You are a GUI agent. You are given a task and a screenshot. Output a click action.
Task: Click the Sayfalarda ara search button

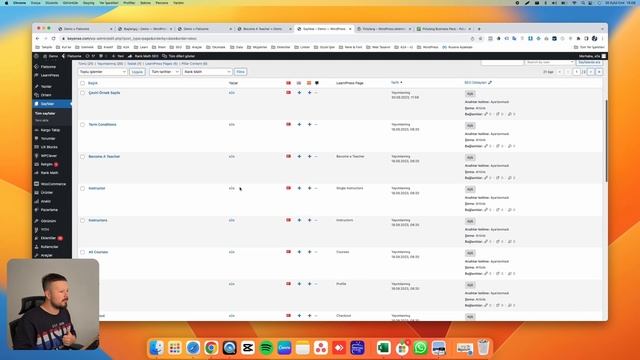pyautogui.click(x=589, y=62)
